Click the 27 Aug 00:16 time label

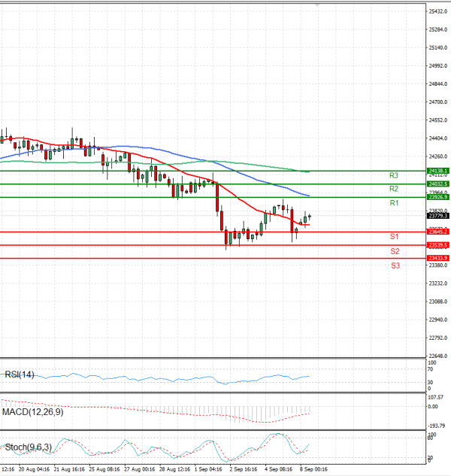pos(139,469)
